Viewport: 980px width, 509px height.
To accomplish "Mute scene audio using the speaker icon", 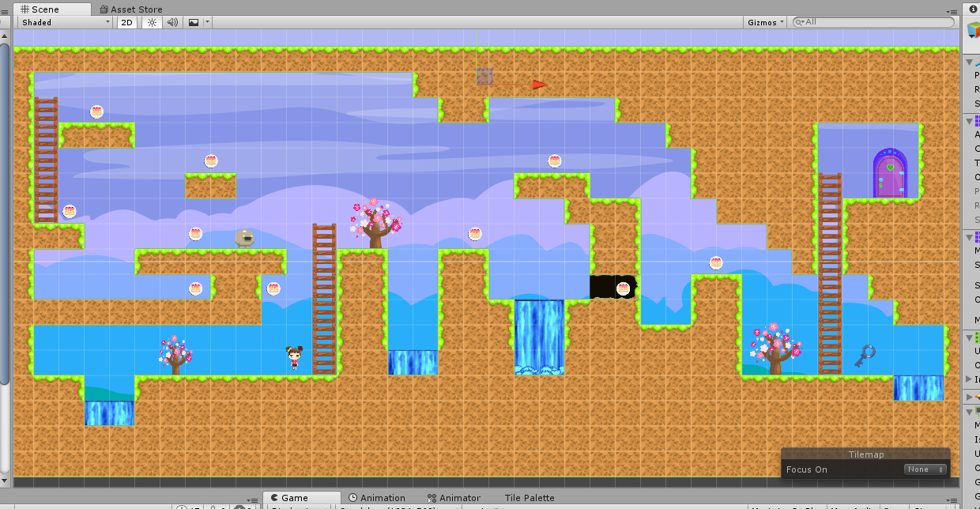I will click(171, 22).
